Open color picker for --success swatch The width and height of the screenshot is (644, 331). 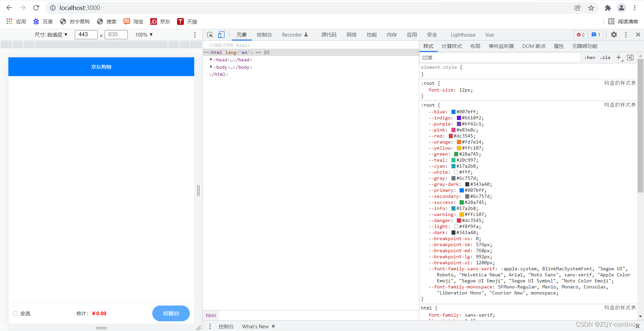(462, 203)
